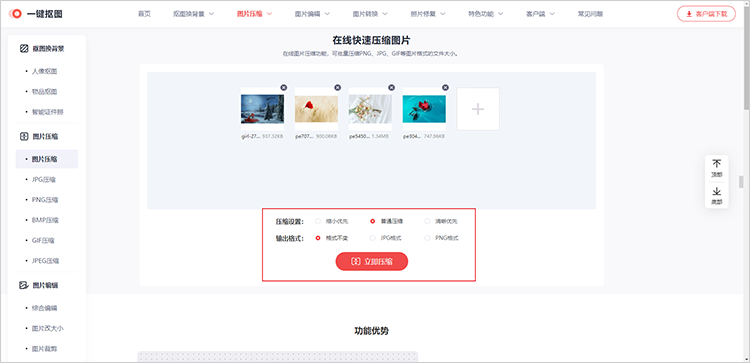Viewport: 750px width, 363px height.
Task: Click the 输出格式 label
Action: [290, 238]
